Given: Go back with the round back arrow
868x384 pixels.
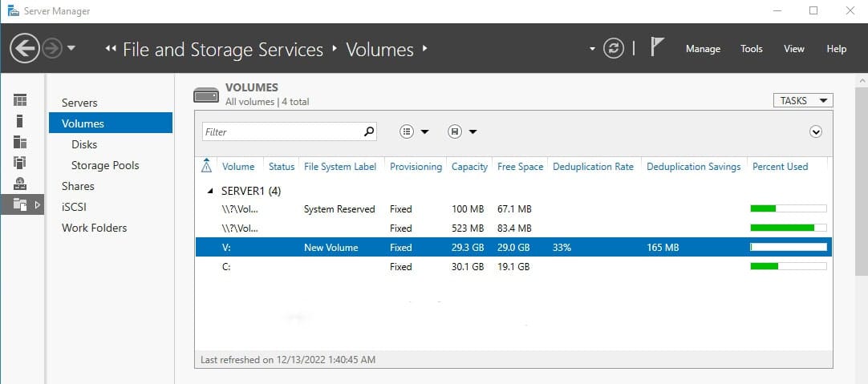Looking at the screenshot, I should [24, 49].
